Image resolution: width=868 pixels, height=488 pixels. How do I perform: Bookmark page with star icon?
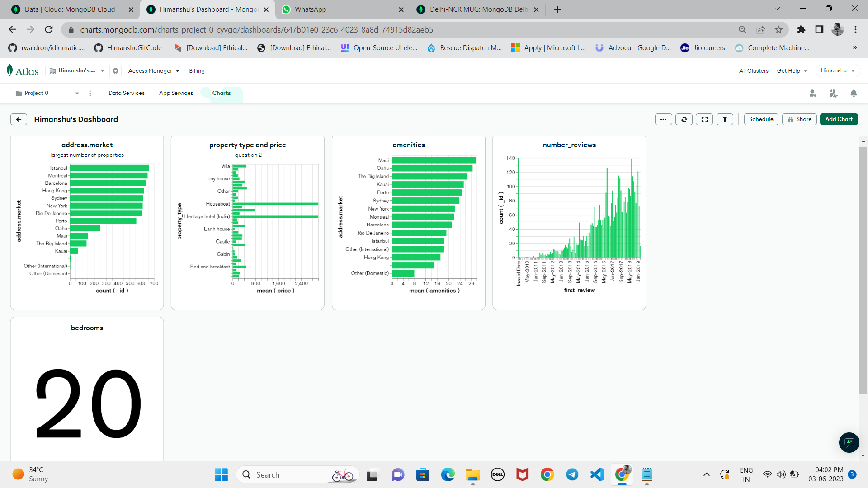click(778, 30)
